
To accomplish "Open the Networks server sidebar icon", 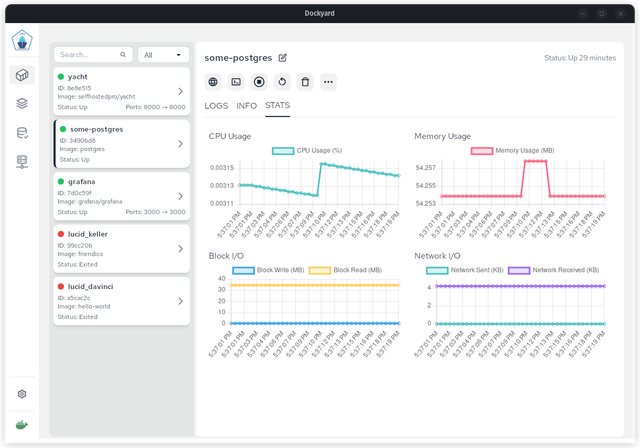I will (x=22, y=162).
